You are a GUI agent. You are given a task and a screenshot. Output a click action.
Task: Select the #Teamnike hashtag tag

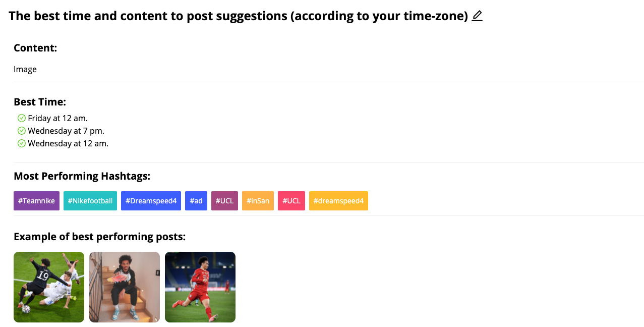(36, 201)
